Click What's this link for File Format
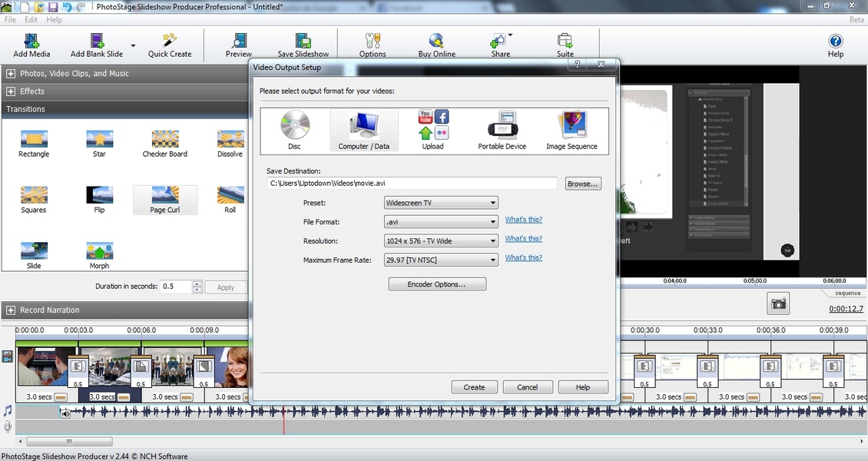This screenshot has width=868, height=461. pyautogui.click(x=523, y=219)
